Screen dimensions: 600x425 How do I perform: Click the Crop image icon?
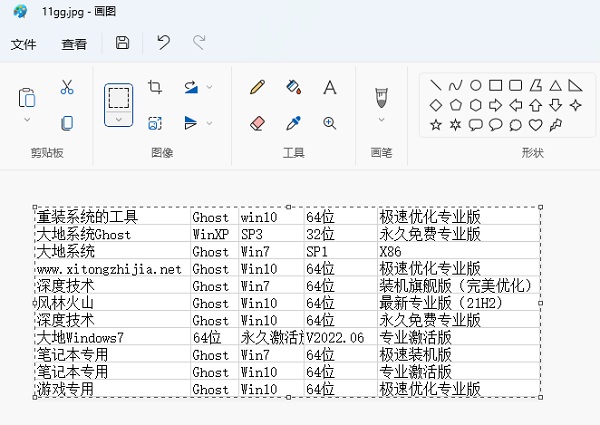tap(155, 87)
